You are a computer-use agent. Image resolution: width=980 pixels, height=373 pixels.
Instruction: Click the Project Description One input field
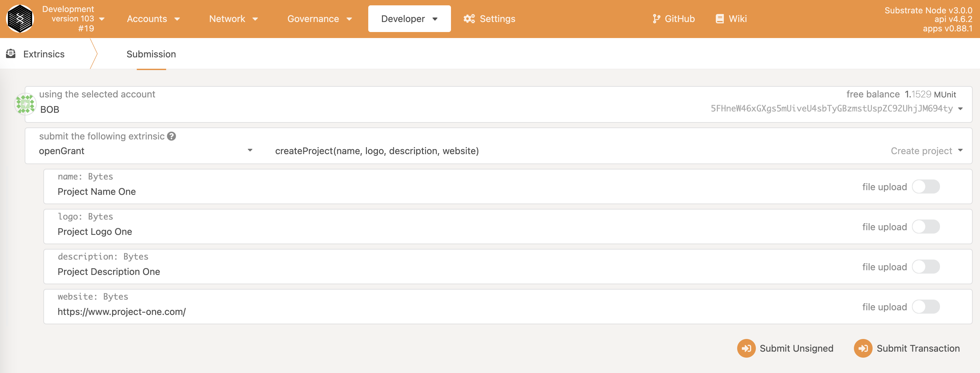click(109, 271)
